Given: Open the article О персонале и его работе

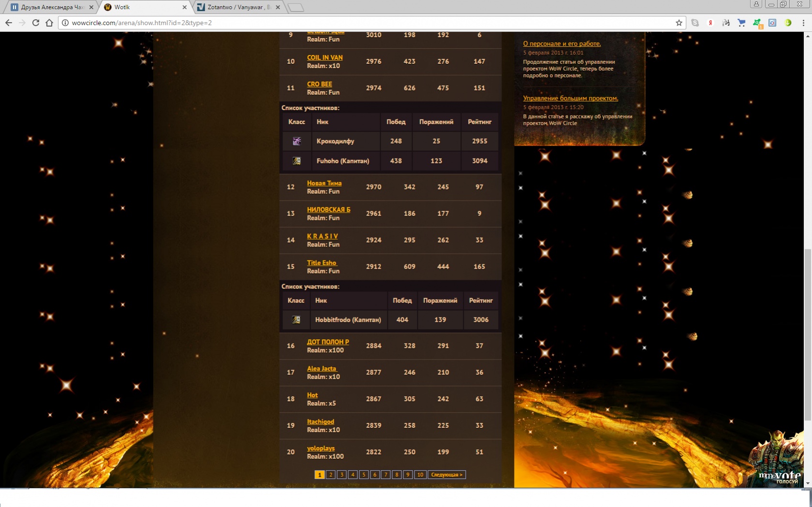Looking at the screenshot, I should point(561,43).
